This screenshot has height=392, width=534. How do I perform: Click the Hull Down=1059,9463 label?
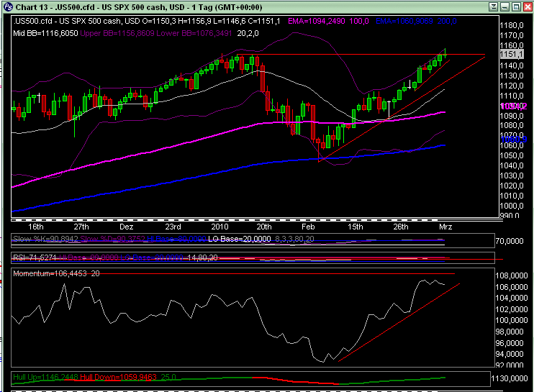coord(118,377)
